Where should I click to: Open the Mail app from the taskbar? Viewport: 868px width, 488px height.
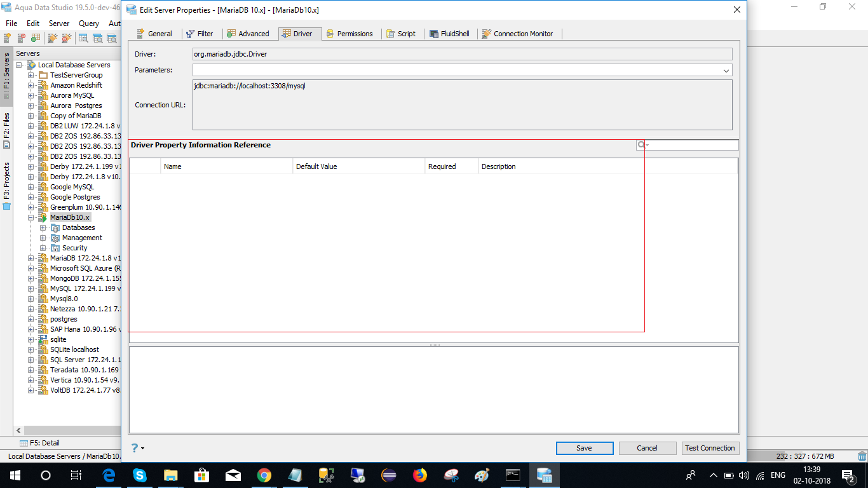(233, 475)
